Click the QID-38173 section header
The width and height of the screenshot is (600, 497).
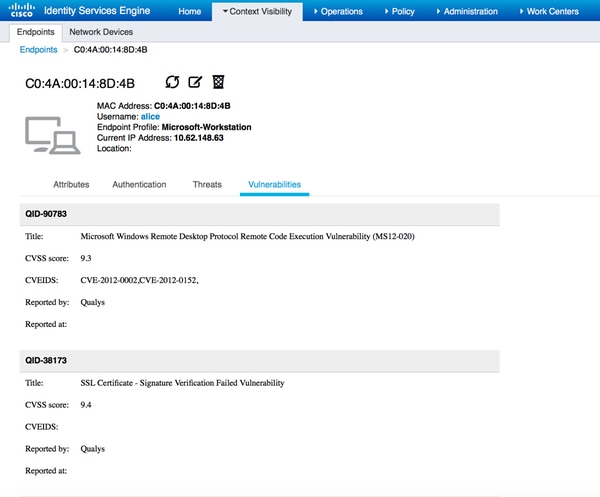(x=259, y=360)
